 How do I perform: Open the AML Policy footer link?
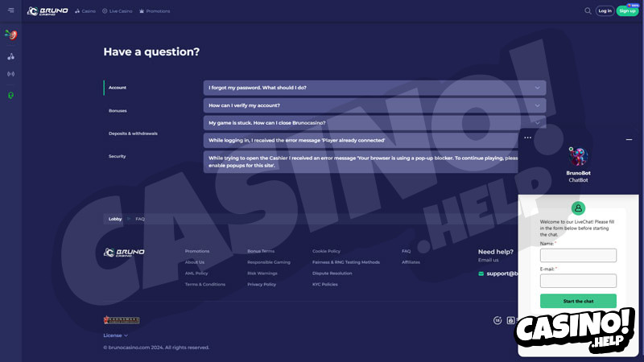pyautogui.click(x=196, y=274)
